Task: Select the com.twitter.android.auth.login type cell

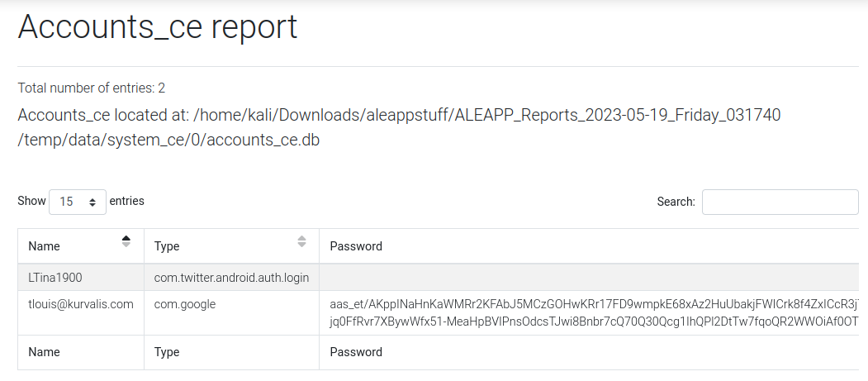Action: point(231,278)
